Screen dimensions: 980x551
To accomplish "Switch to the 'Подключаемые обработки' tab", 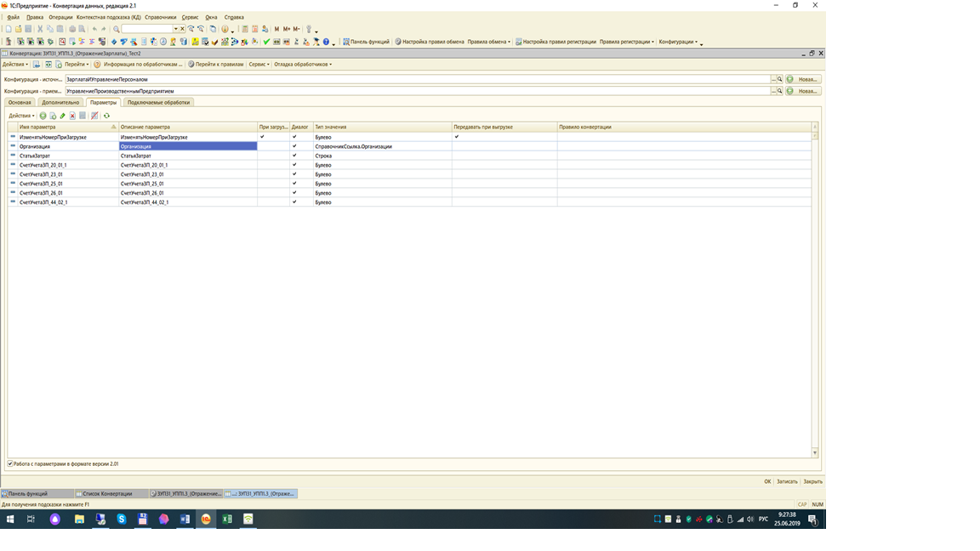I will coord(158,102).
